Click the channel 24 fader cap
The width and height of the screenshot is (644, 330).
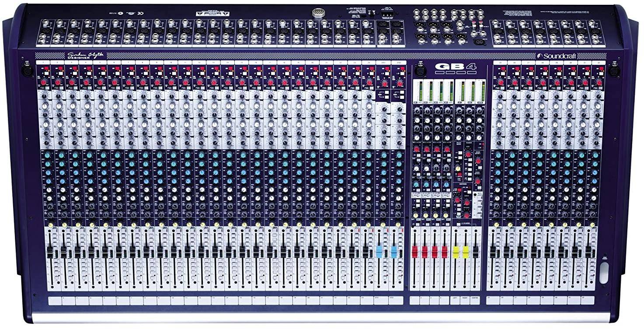click(x=366, y=252)
